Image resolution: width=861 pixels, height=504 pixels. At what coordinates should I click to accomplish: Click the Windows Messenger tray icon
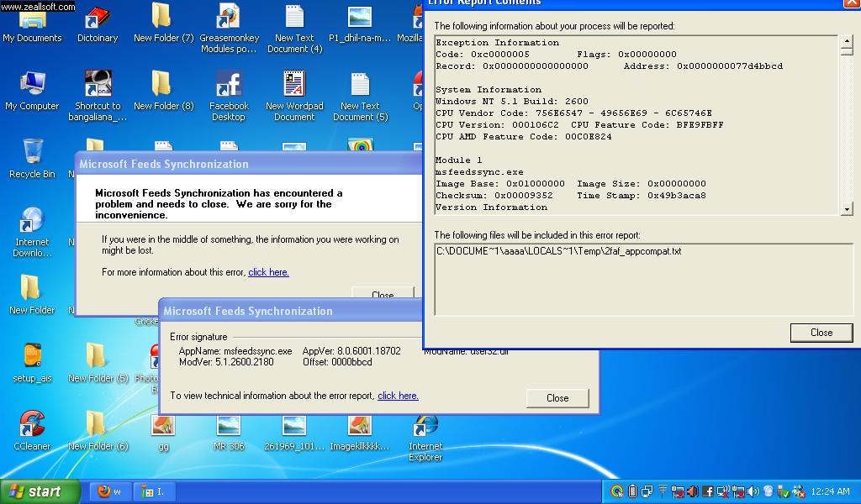799,491
